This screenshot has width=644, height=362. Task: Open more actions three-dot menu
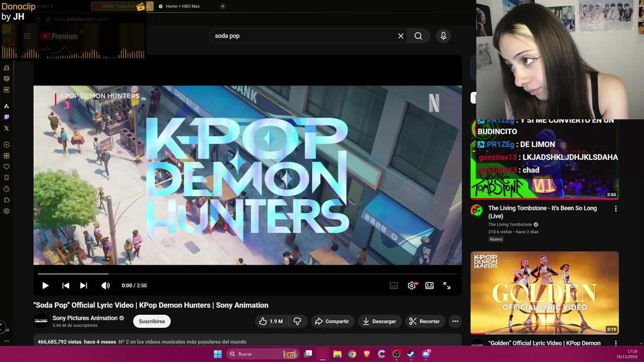point(455,321)
